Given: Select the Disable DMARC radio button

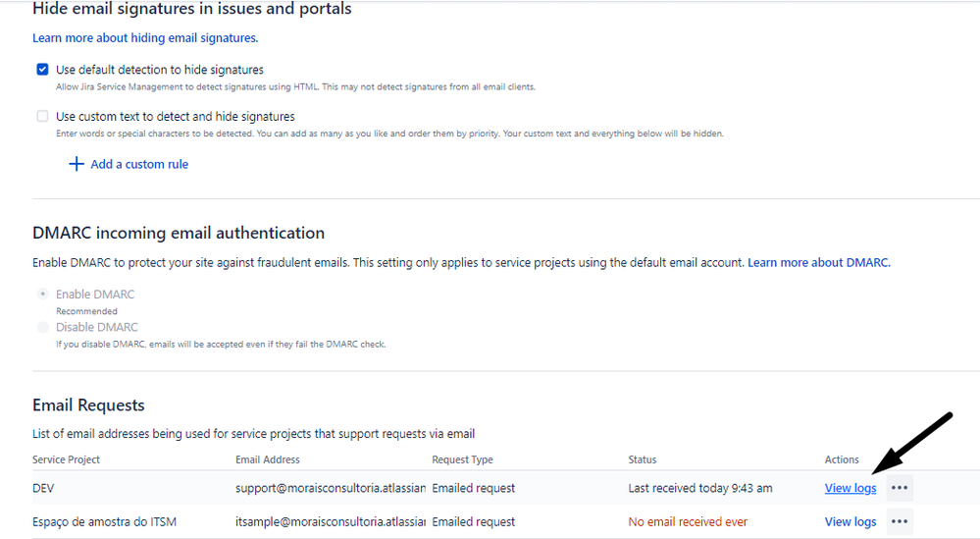Looking at the screenshot, I should pos(42,327).
